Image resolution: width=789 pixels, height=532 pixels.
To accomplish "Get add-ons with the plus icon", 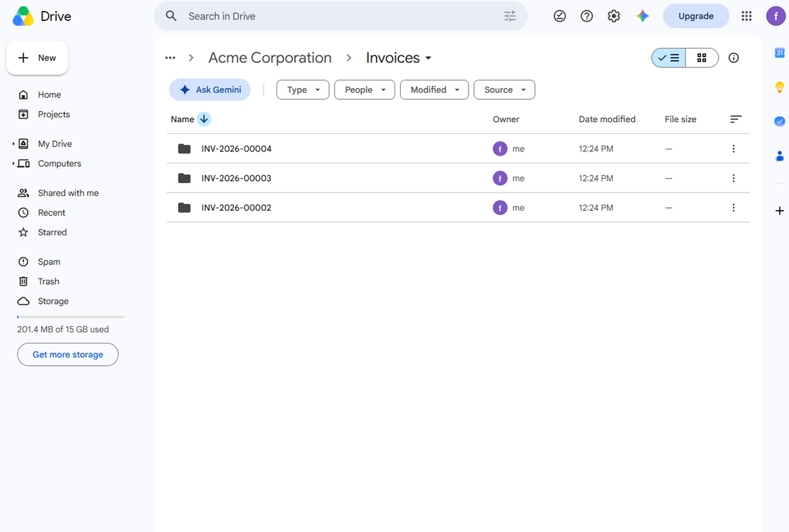I will [x=779, y=211].
